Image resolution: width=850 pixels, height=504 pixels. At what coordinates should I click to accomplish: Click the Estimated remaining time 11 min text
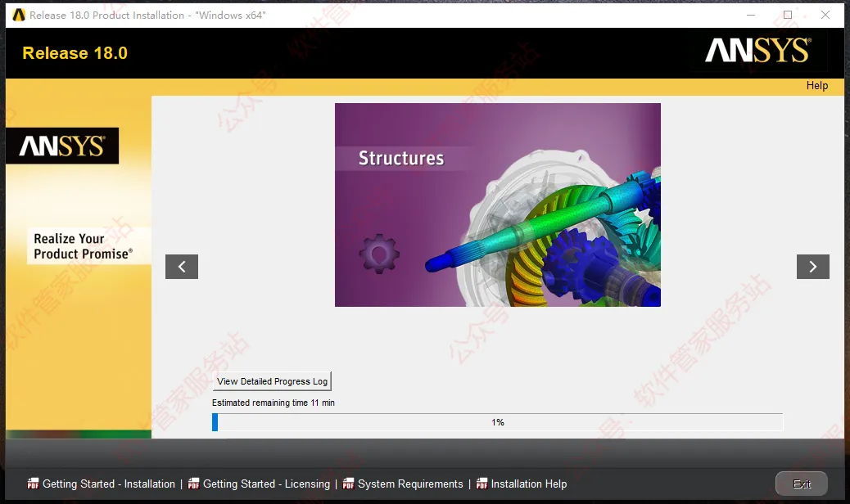pos(274,403)
